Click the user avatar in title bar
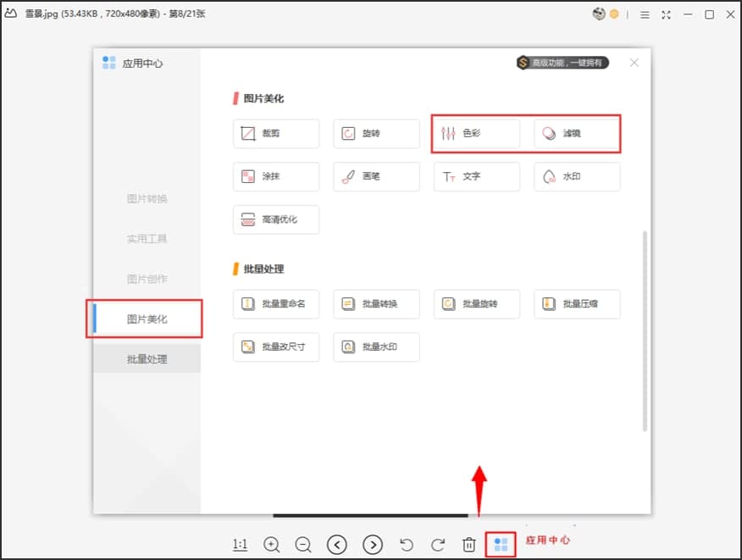Image resolution: width=742 pixels, height=560 pixels. point(599,14)
